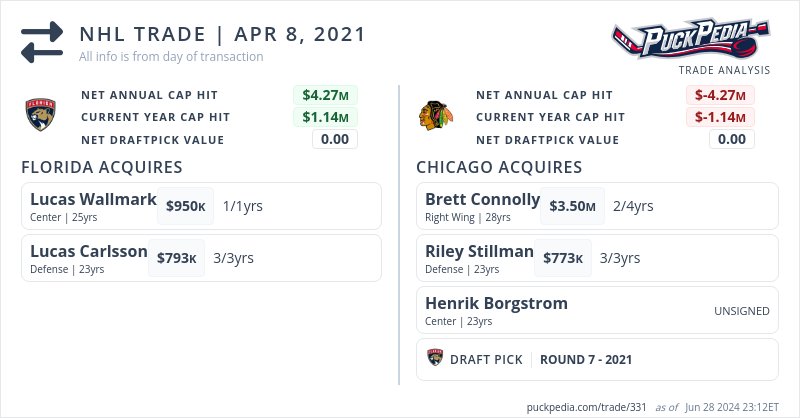Open Lucas Carlsson player card
The width and height of the screenshot is (800, 418).
[89, 251]
